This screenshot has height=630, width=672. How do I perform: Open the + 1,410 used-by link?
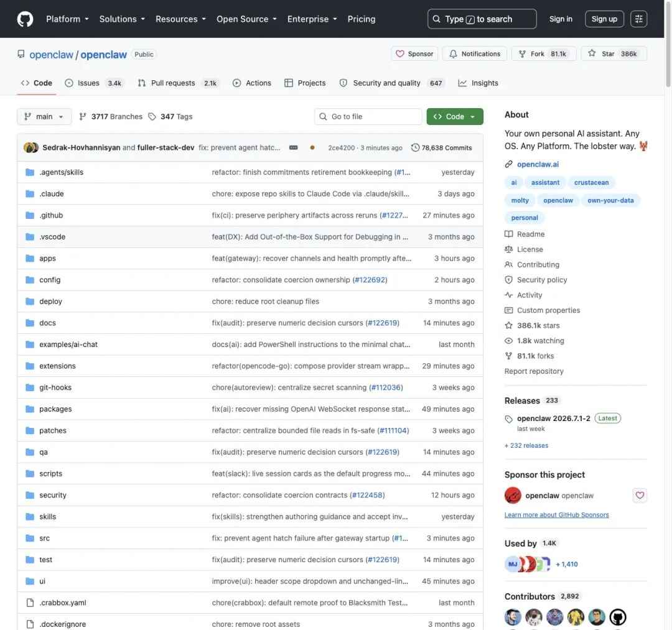pyautogui.click(x=566, y=564)
